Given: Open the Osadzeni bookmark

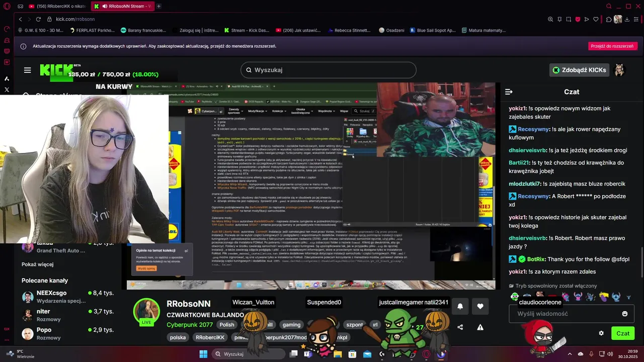Looking at the screenshot, I should [x=391, y=30].
